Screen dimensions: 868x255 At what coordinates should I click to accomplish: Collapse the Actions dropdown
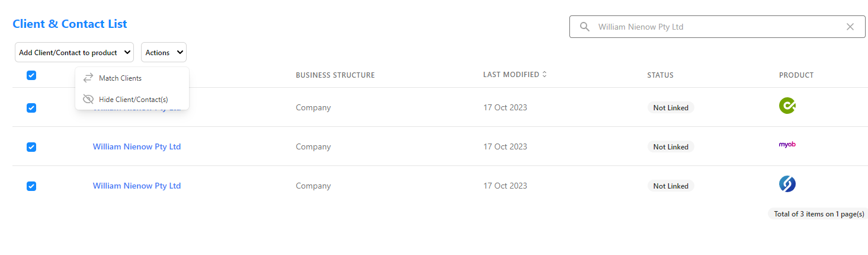tap(164, 52)
